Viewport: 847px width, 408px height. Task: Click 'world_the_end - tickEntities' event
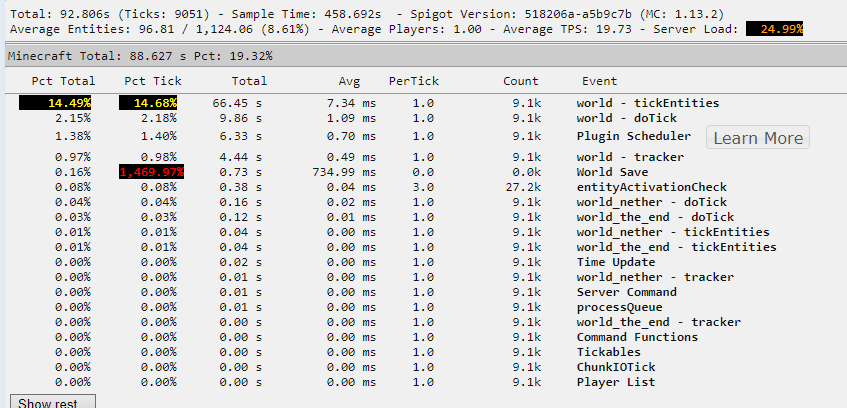point(676,247)
